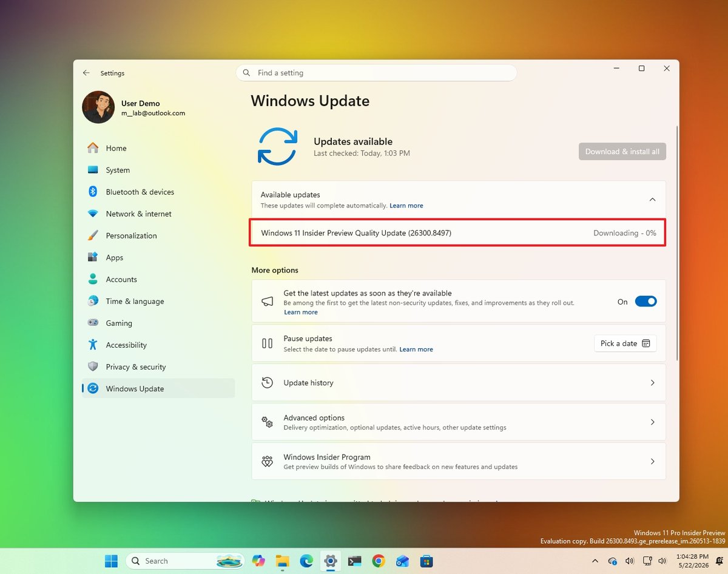Go to Time & language
728x574 pixels.
coord(158,301)
